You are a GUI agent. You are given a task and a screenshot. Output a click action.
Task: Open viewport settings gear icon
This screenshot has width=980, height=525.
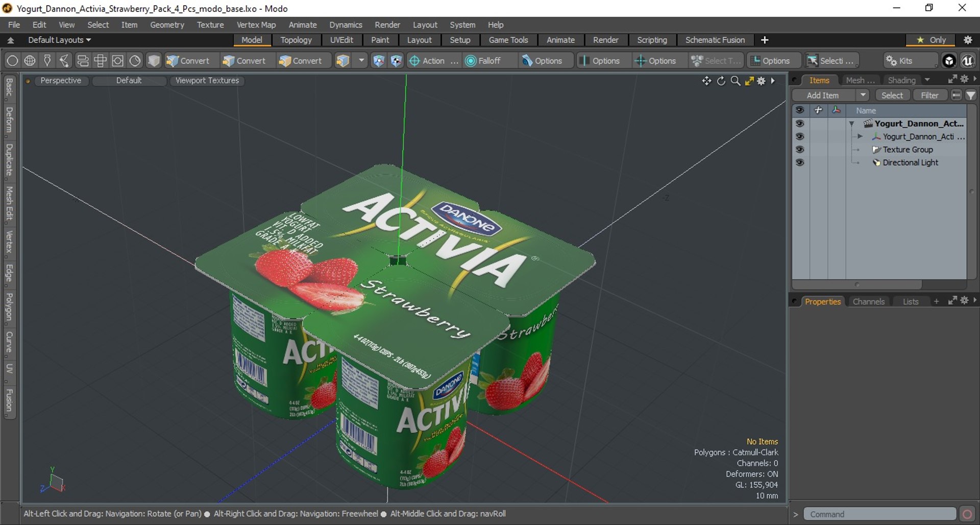coord(762,81)
